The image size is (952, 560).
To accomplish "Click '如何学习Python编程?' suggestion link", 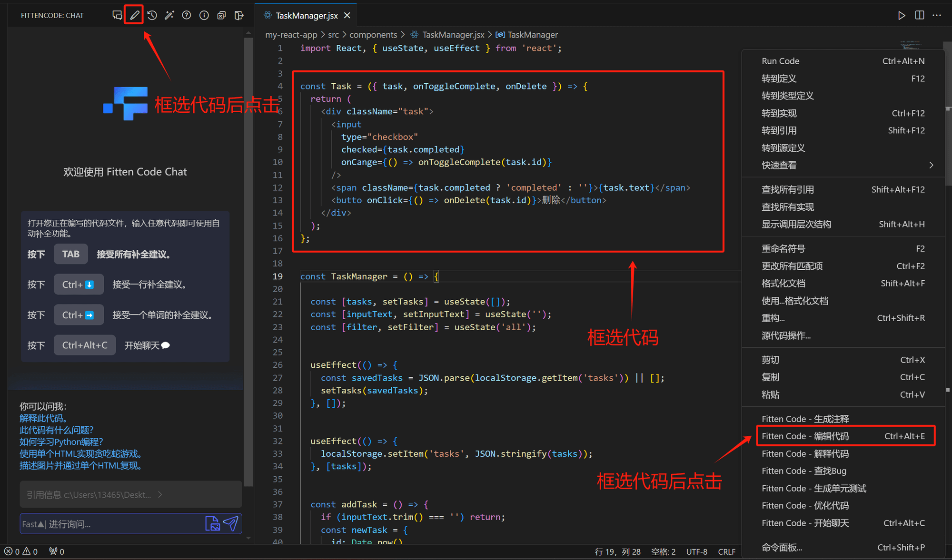I will pyautogui.click(x=61, y=442).
